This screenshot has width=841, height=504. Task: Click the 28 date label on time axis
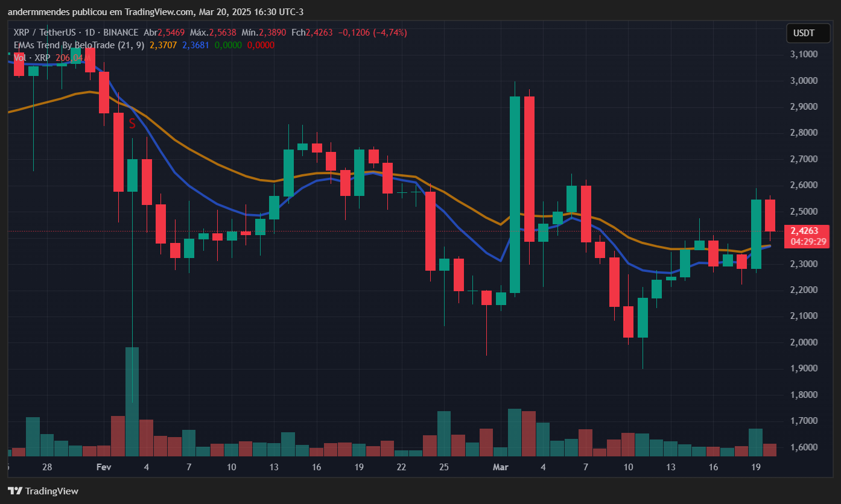(48, 467)
